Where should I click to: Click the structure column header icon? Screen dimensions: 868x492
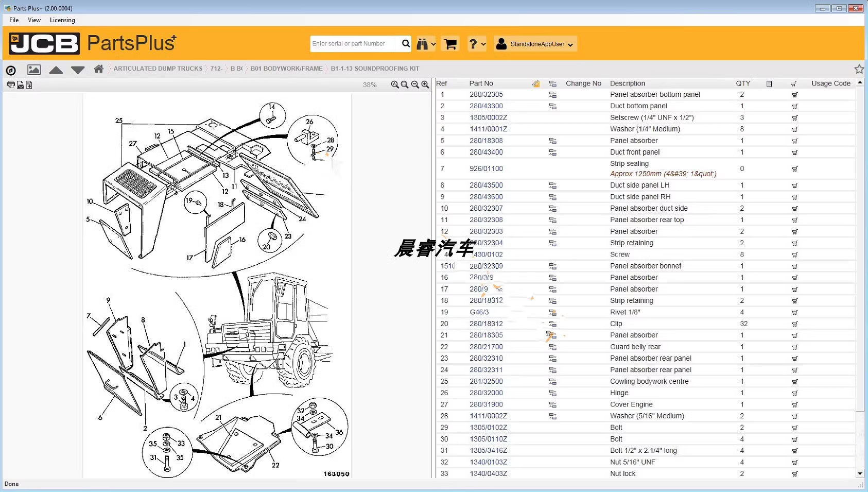tap(552, 83)
